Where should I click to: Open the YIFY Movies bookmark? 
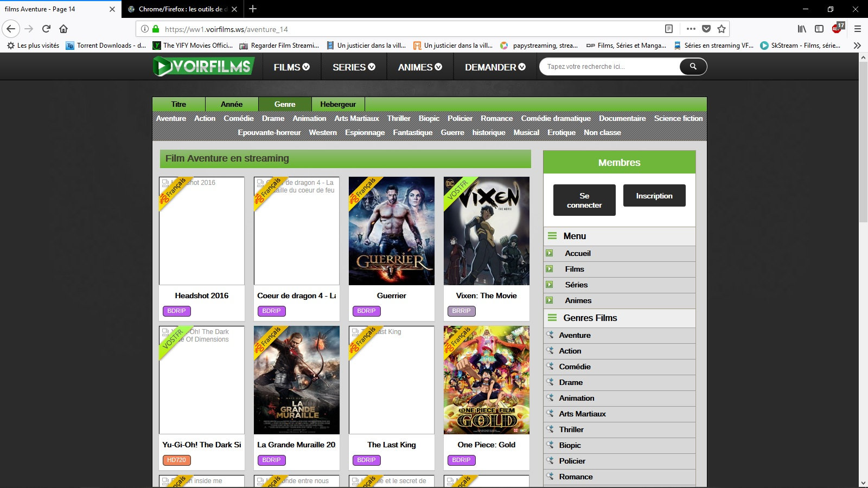click(193, 46)
